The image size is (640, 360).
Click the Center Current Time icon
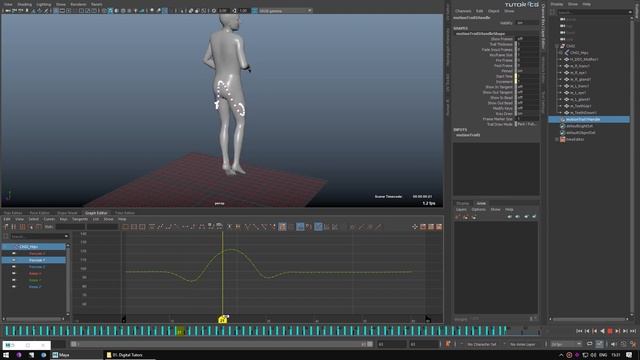click(142, 227)
